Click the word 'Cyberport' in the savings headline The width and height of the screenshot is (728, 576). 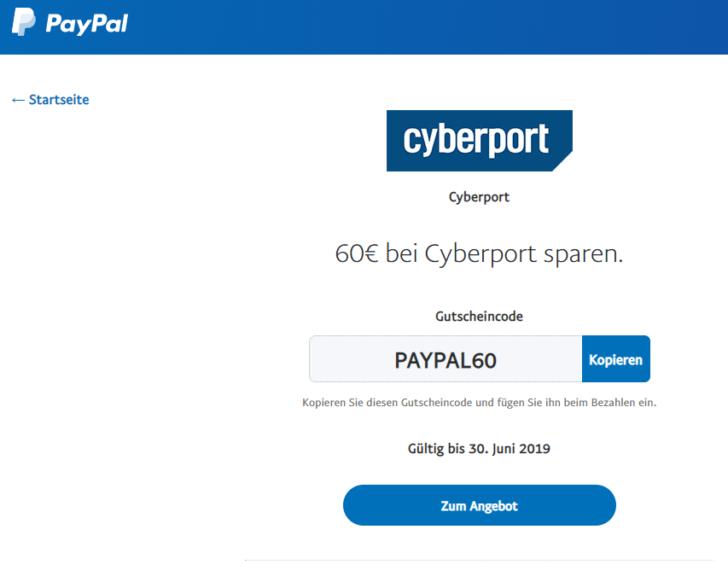click(480, 254)
